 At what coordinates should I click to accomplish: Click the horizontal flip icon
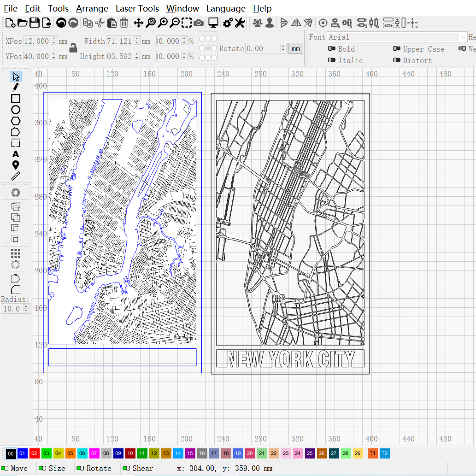(x=295, y=22)
